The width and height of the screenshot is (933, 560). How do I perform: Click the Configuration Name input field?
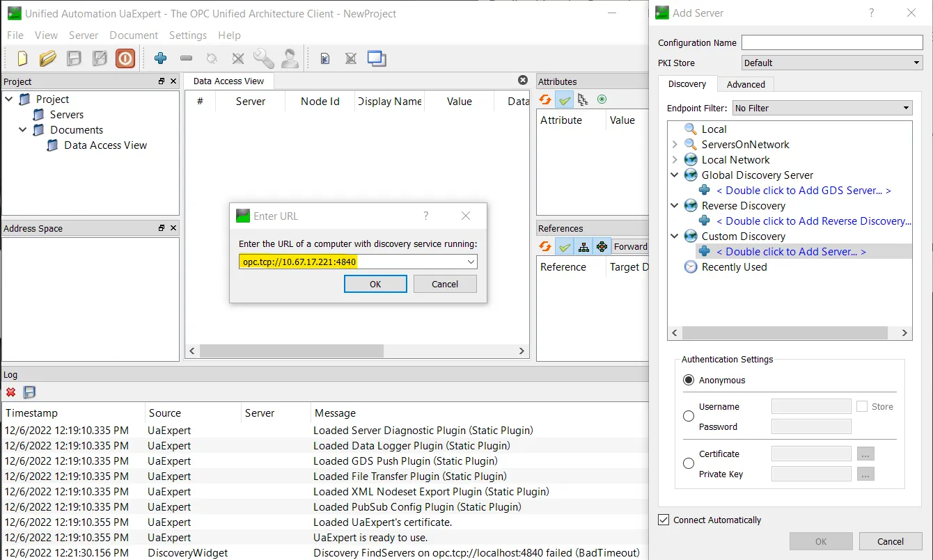832,42
